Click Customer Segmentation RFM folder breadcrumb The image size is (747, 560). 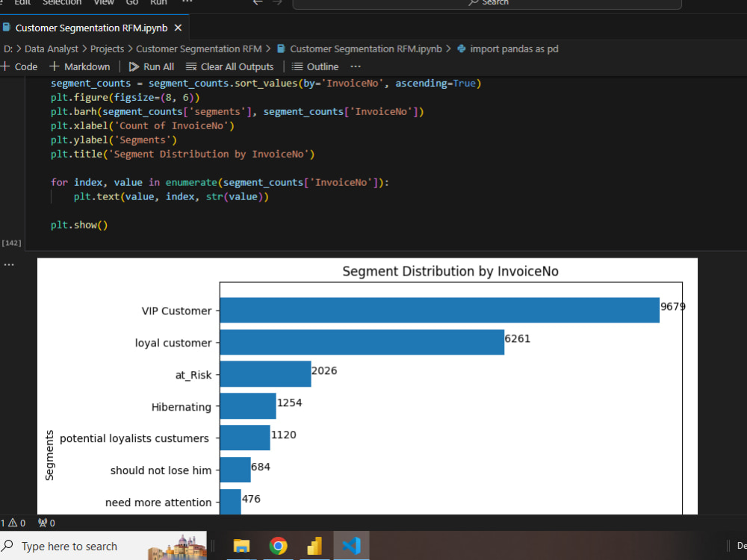tap(199, 49)
